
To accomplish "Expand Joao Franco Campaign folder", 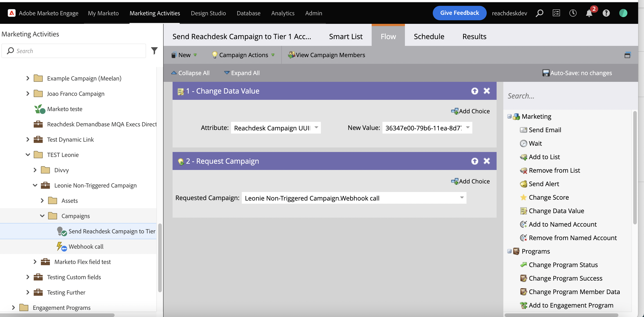I will tap(28, 94).
